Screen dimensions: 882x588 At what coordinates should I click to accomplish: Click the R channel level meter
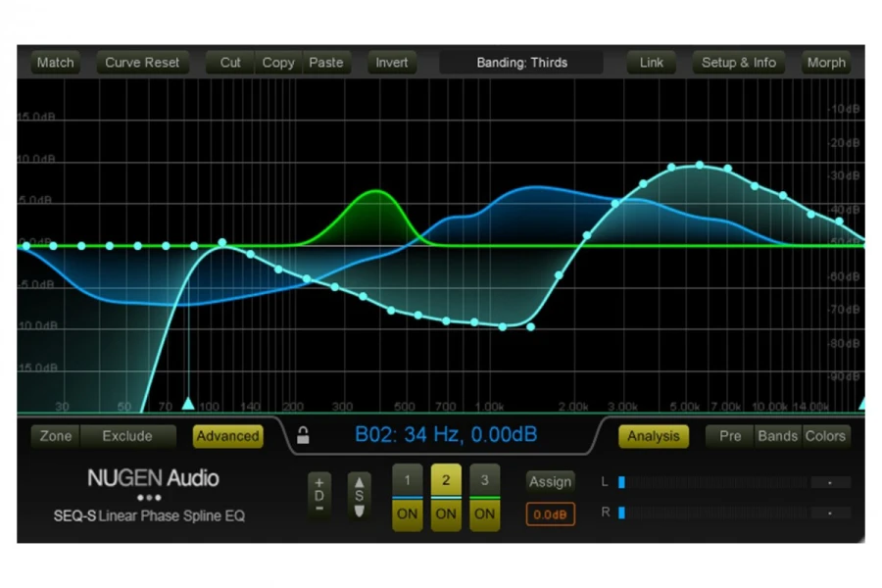coord(712,513)
